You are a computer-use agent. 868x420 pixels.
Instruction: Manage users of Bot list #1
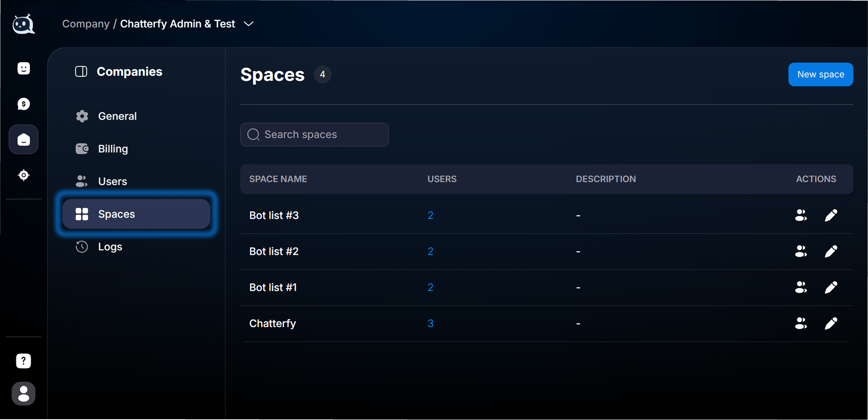pos(801,287)
